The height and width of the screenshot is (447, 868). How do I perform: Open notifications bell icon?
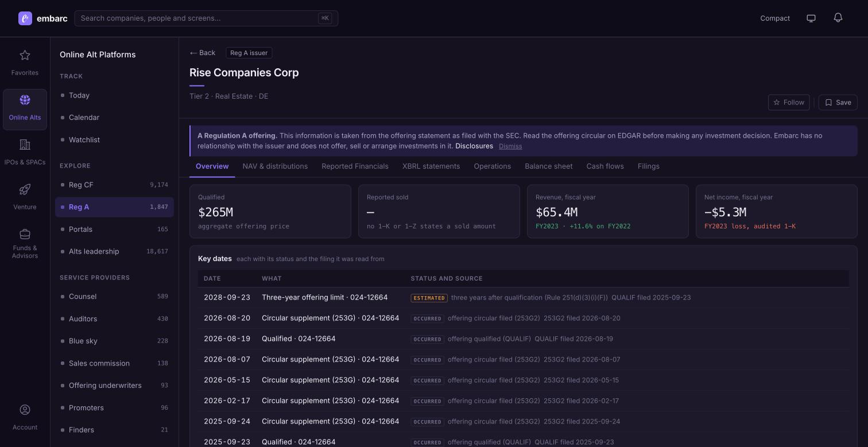[x=838, y=18]
